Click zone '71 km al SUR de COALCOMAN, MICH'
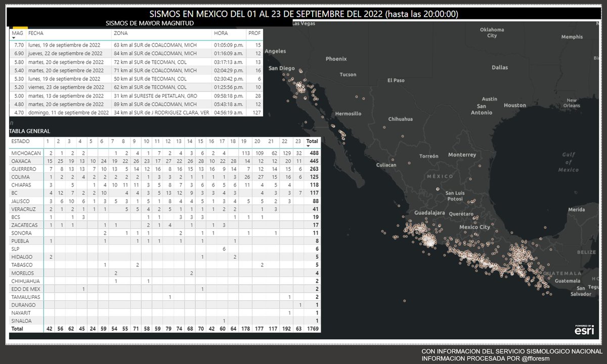607x364 pixels. point(155,70)
